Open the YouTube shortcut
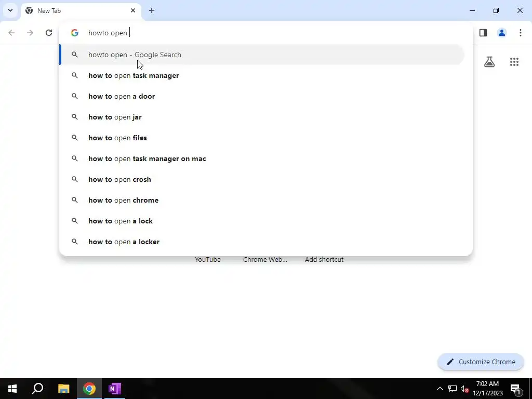Viewport: 532px width, 399px height. (208, 260)
